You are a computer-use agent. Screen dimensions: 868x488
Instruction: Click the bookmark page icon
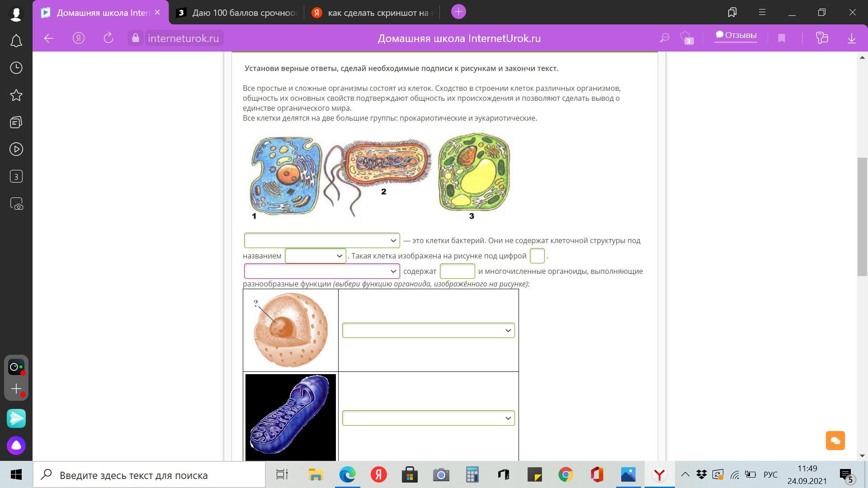pos(781,38)
